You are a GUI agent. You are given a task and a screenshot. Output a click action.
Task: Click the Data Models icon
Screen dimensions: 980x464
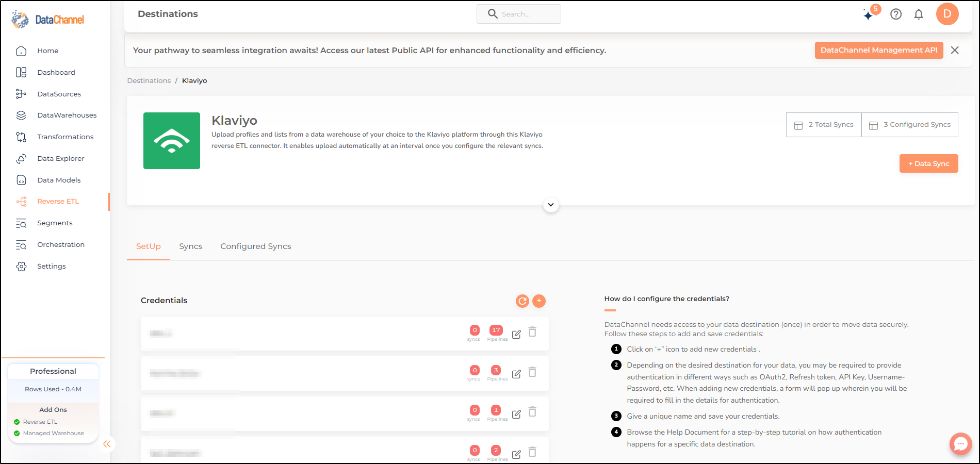[21, 180]
